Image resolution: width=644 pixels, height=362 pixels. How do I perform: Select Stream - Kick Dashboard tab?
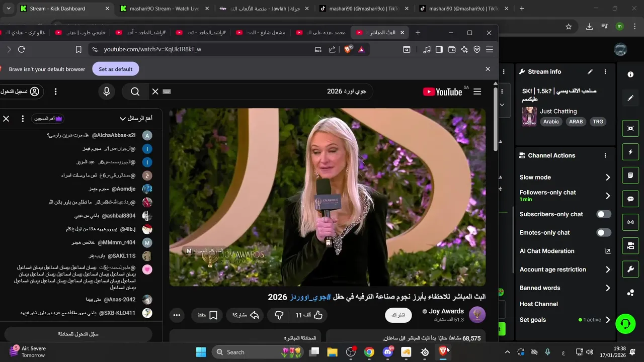point(64,9)
